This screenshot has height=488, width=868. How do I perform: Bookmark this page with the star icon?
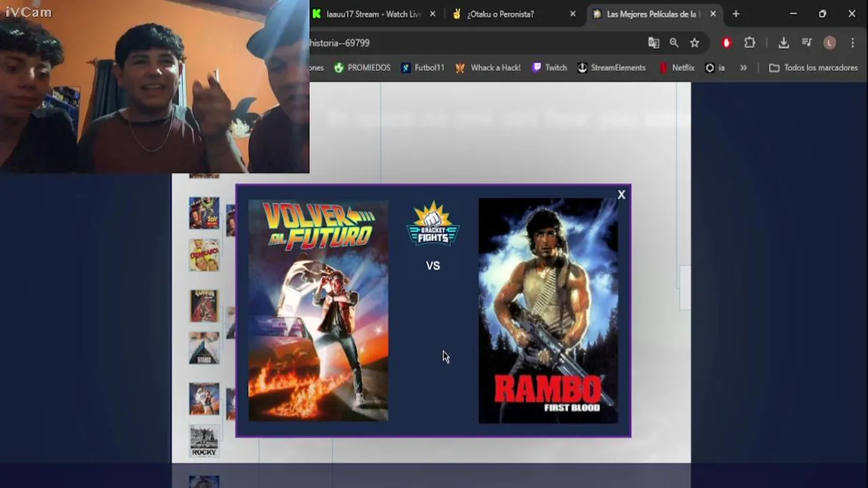pos(694,43)
